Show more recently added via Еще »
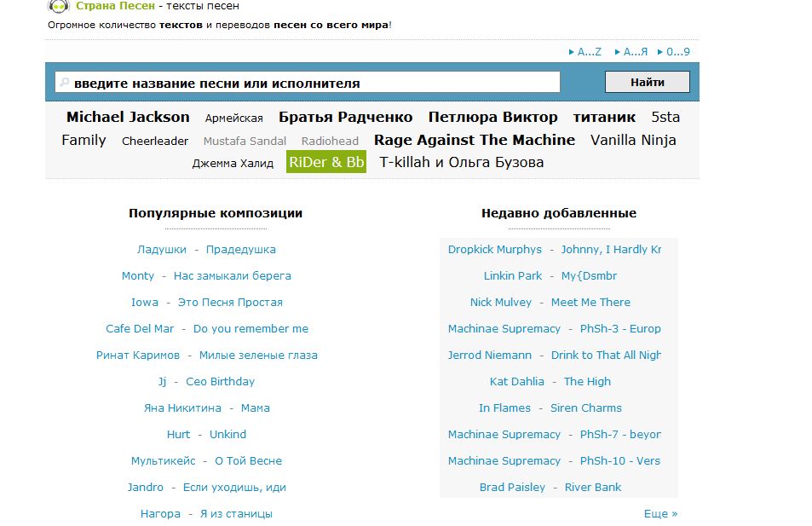The height and width of the screenshot is (526, 812). [661, 513]
